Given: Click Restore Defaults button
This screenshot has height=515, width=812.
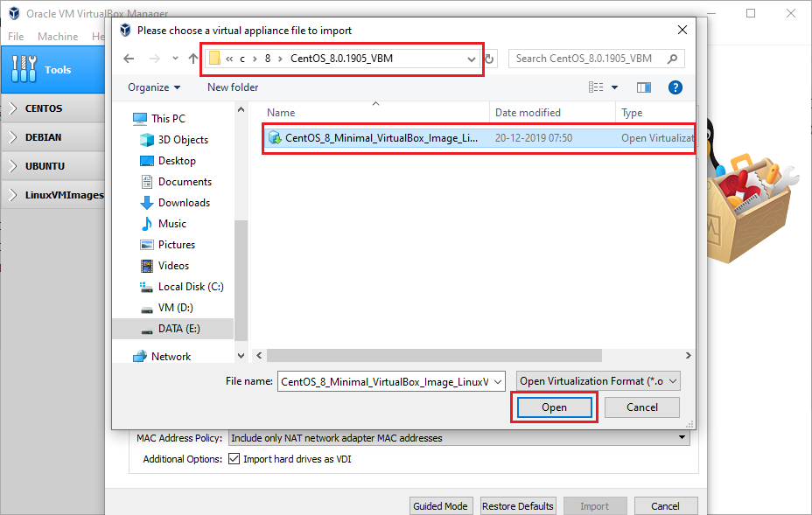Looking at the screenshot, I should (518, 506).
